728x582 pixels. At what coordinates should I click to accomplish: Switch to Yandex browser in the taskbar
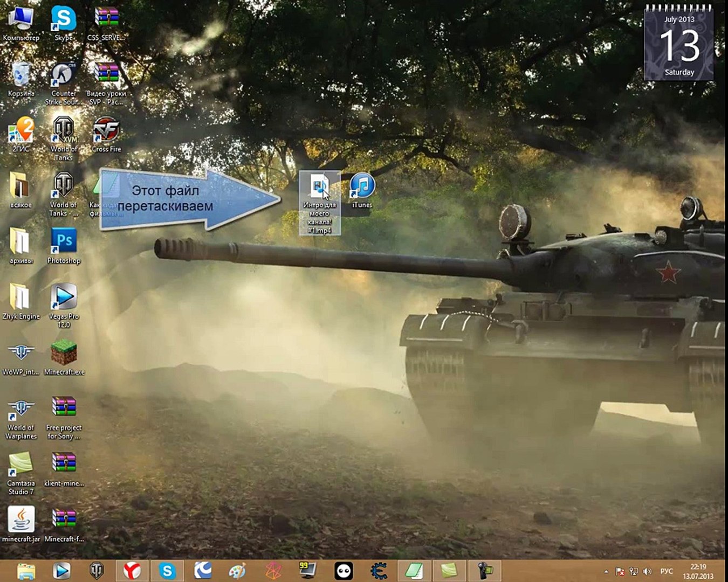point(132,570)
